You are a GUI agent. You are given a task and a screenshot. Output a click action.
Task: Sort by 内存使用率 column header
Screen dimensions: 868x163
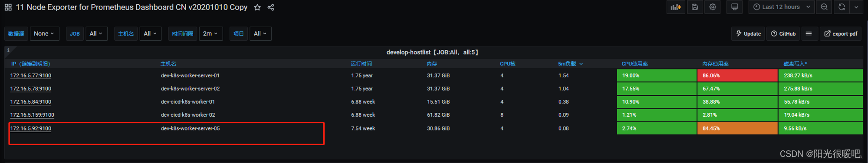[716, 64]
